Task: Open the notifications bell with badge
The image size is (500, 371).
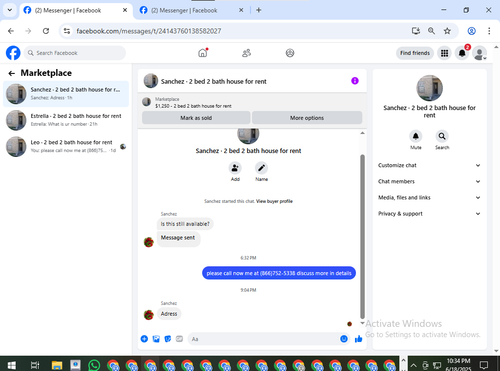Action: pyautogui.click(x=462, y=53)
